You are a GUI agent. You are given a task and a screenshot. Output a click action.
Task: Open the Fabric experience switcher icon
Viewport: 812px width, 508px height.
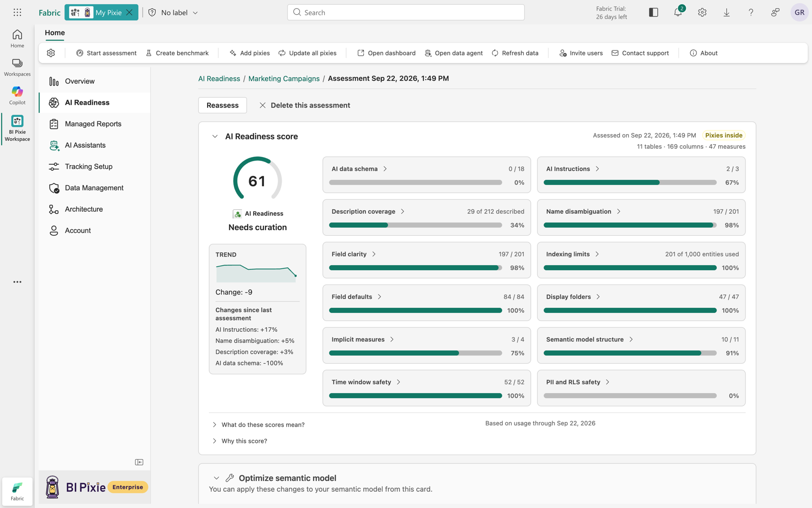(x=17, y=491)
